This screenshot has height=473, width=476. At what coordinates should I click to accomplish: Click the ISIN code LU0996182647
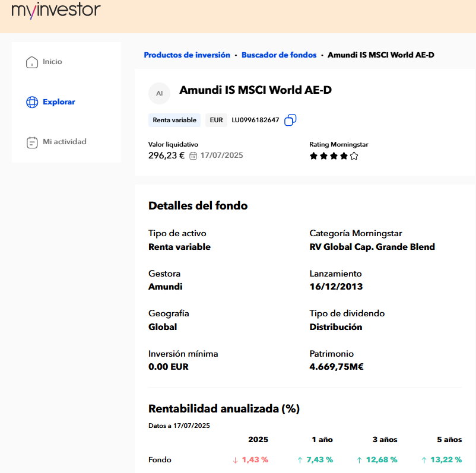(x=255, y=120)
